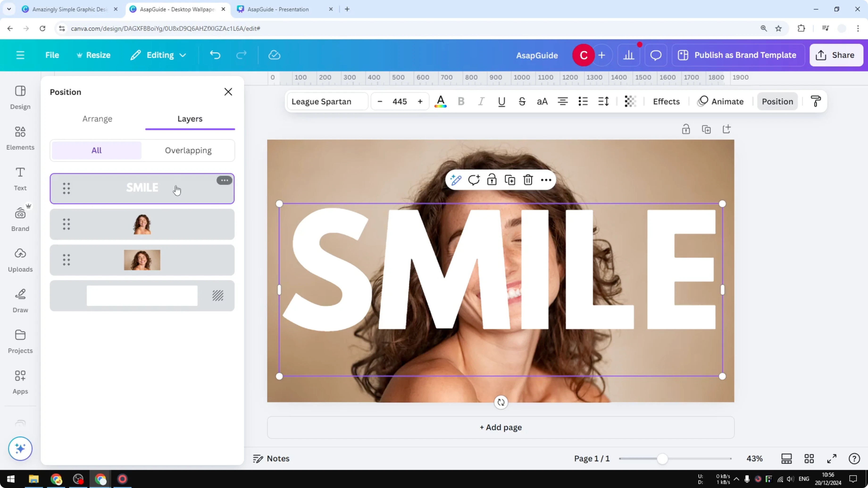
Task: Open the Uploads panel
Action: click(20, 259)
